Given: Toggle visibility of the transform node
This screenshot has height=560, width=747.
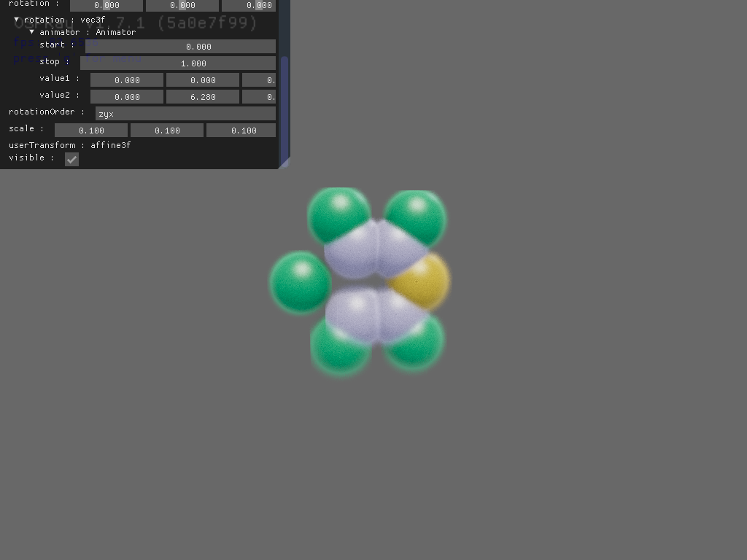Looking at the screenshot, I should click(x=71, y=159).
